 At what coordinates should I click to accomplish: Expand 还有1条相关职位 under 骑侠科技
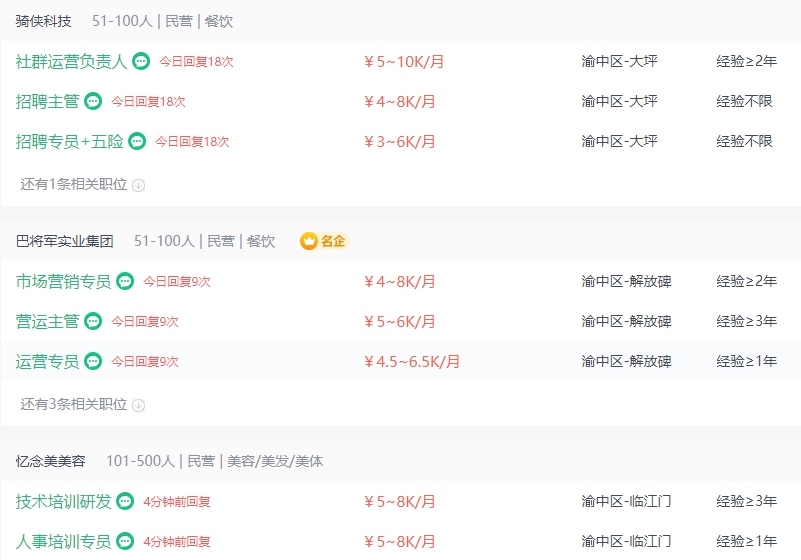(82, 184)
